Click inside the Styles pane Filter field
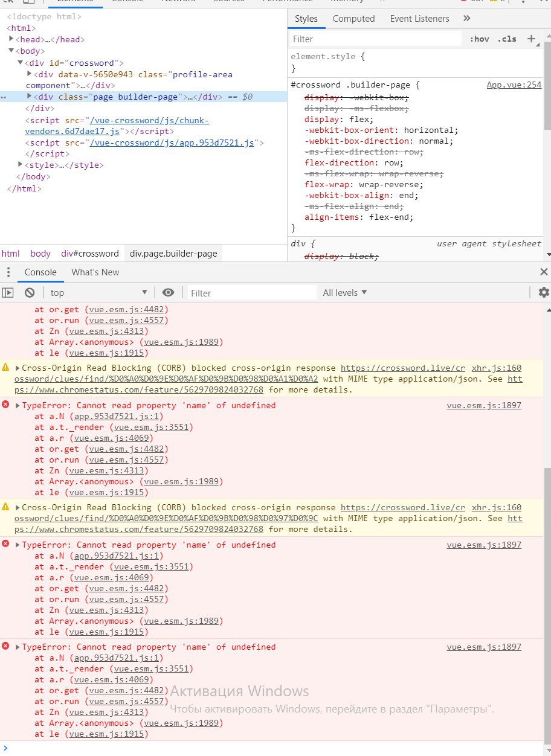 [x=376, y=39]
